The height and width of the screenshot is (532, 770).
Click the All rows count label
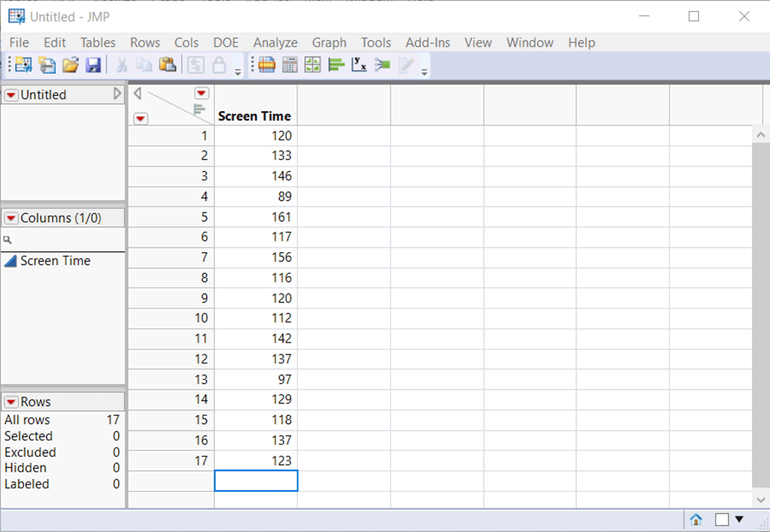click(x=27, y=420)
